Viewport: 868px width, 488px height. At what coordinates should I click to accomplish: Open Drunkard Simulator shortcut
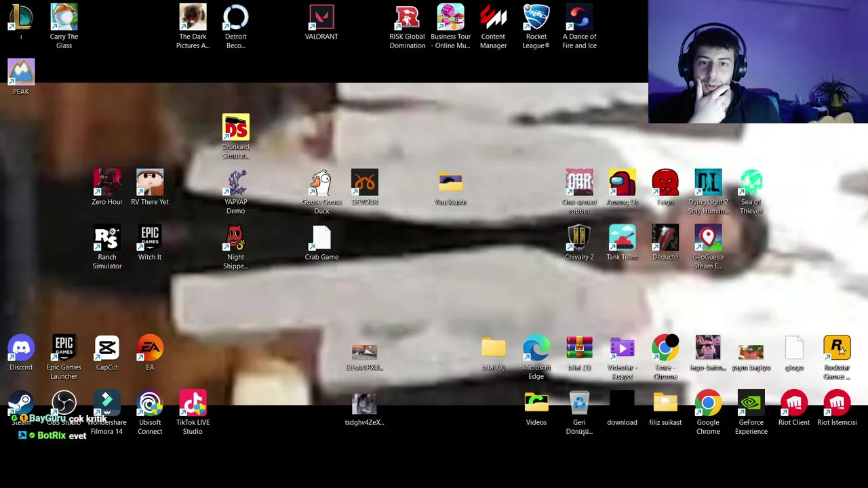click(236, 136)
